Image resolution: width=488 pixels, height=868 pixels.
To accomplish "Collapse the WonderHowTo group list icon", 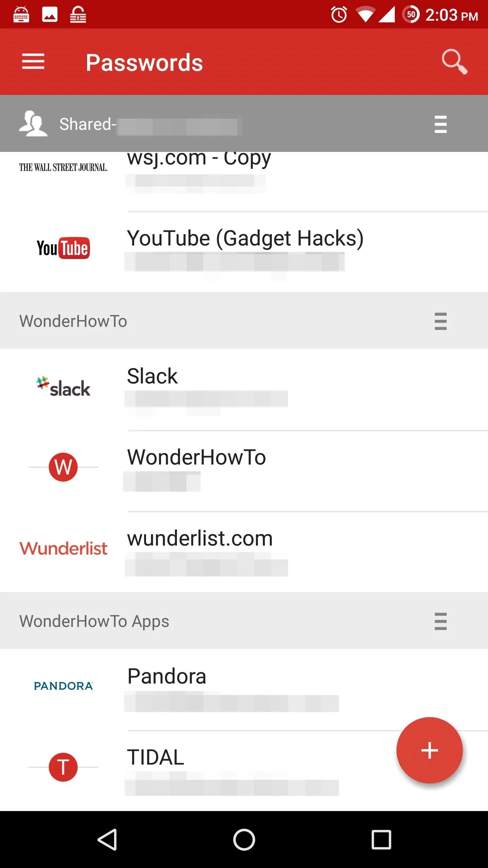I will 441,321.
